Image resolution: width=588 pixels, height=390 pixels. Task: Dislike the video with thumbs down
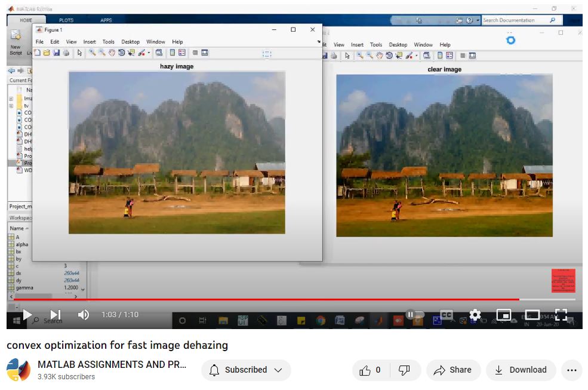point(404,370)
